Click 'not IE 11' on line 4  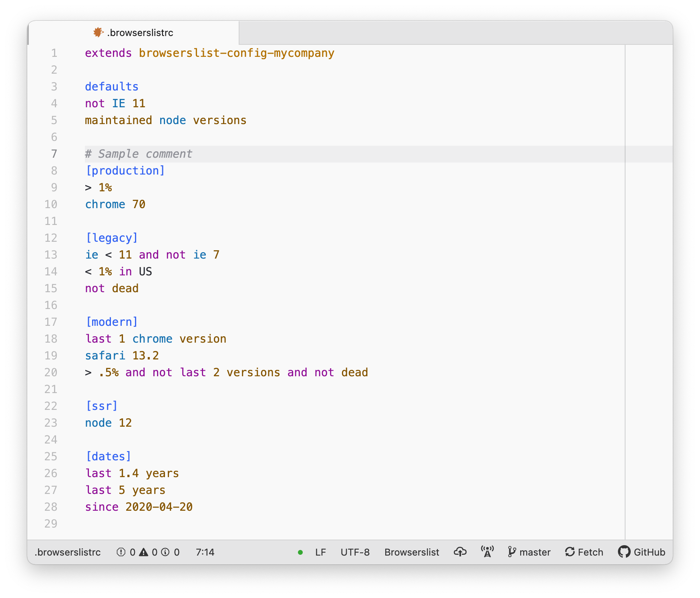coord(115,104)
